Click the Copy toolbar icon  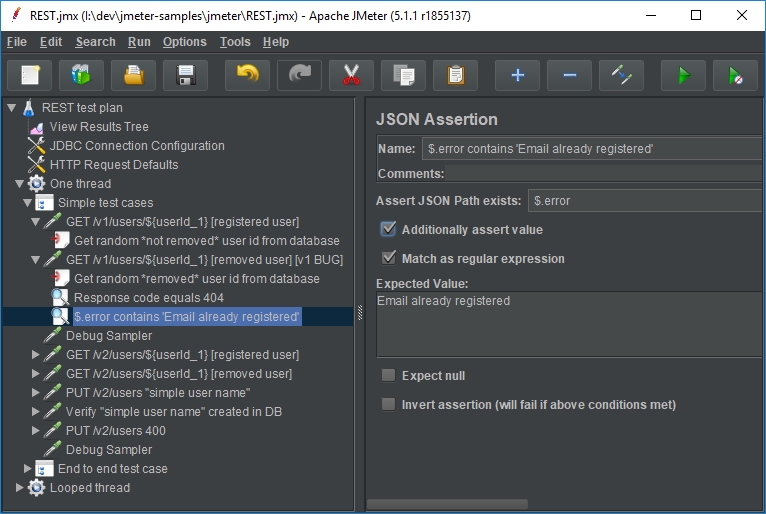pyautogui.click(x=403, y=76)
